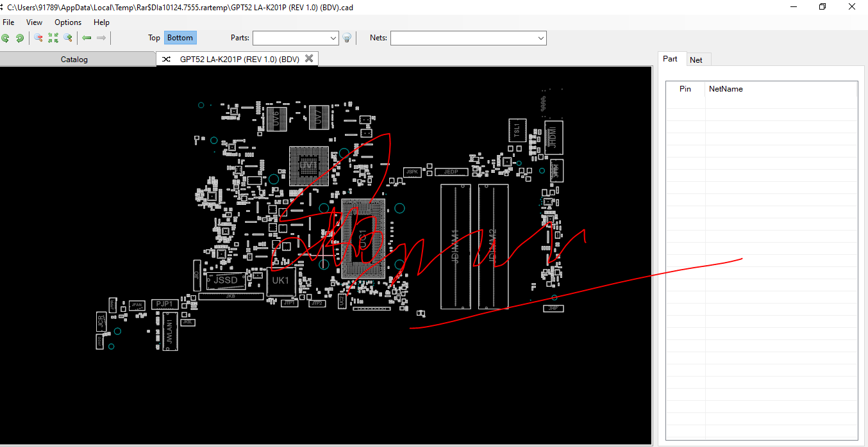Select the JHDMI connector

tap(553, 136)
